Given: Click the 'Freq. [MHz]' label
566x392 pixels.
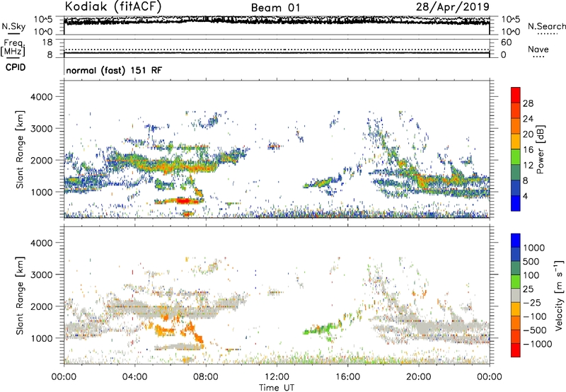Looking at the screenshot, I should point(13,47).
